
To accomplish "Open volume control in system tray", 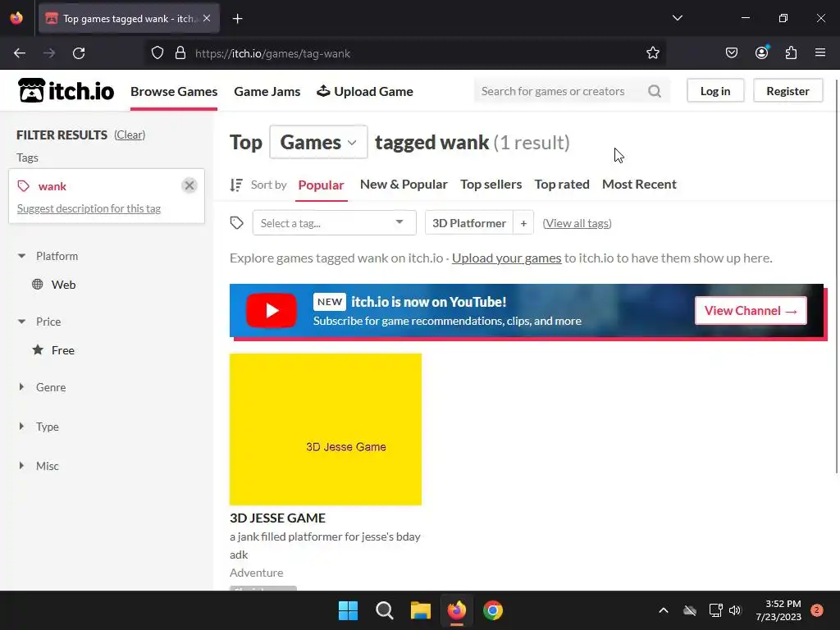I will [x=735, y=610].
